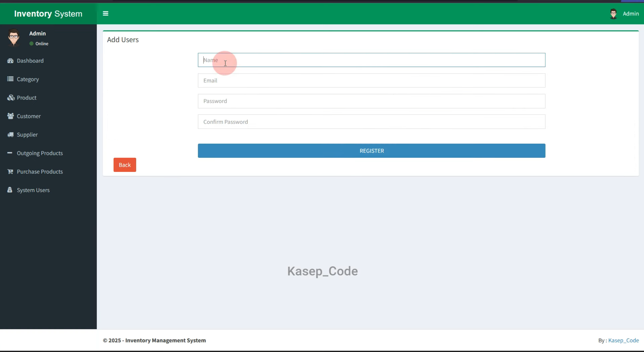Viewport: 644px width, 352px height.
Task: Go to the Product page
Action: (48, 97)
